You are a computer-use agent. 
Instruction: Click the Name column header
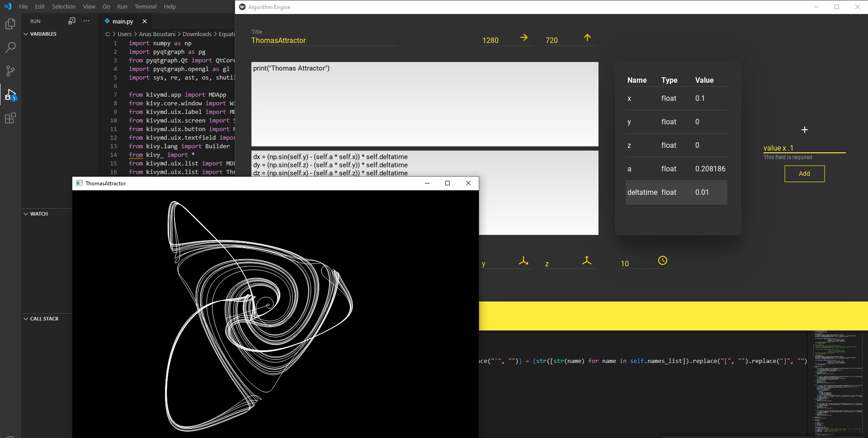coord(637,80)
